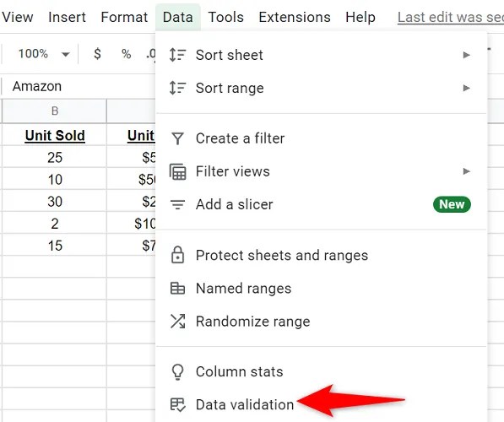Format as currency with dollar icon

97,54
